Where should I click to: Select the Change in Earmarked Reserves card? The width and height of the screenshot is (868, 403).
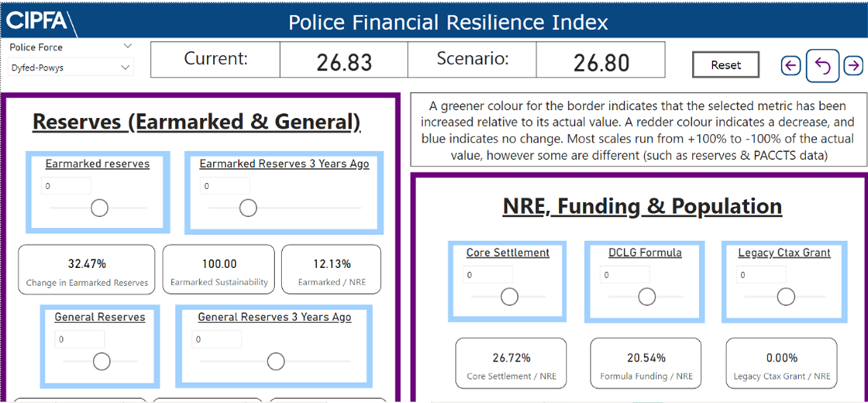click(x=87, y=270)
